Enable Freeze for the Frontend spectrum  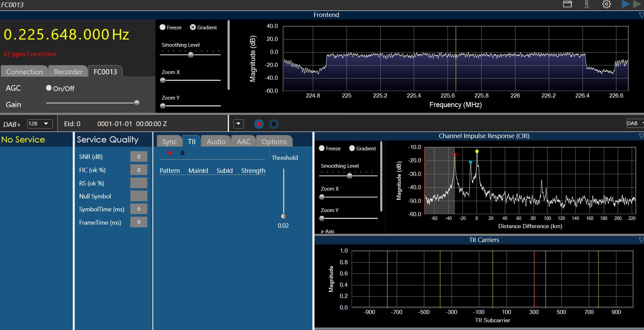tap(163, 27)
